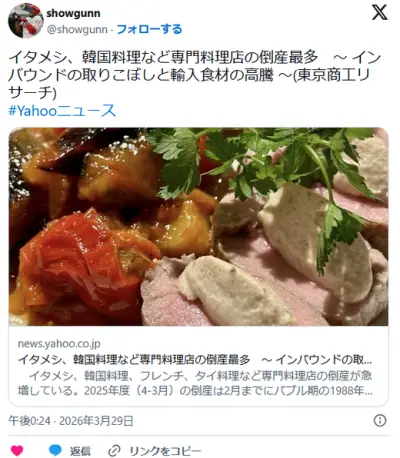Click フォローする to follow showgunn
The image size is (400, 458).
click(x=149, y=29)
